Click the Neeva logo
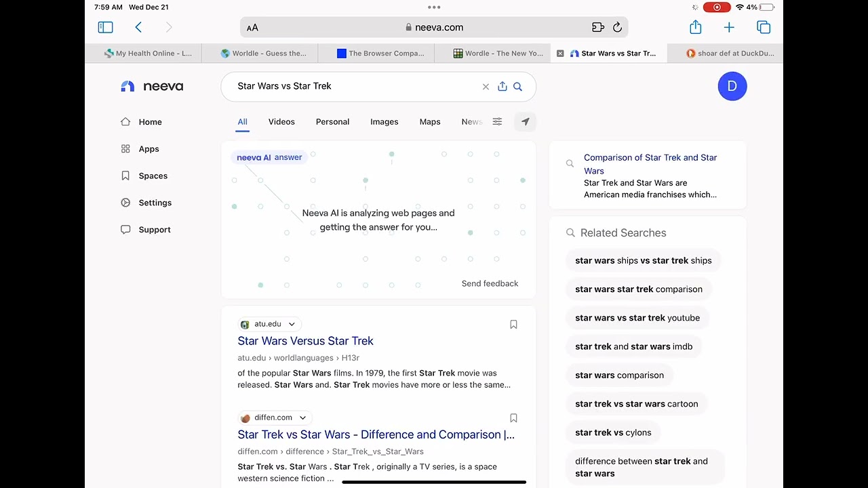868x488 pixels. click(x=152, y=86)
